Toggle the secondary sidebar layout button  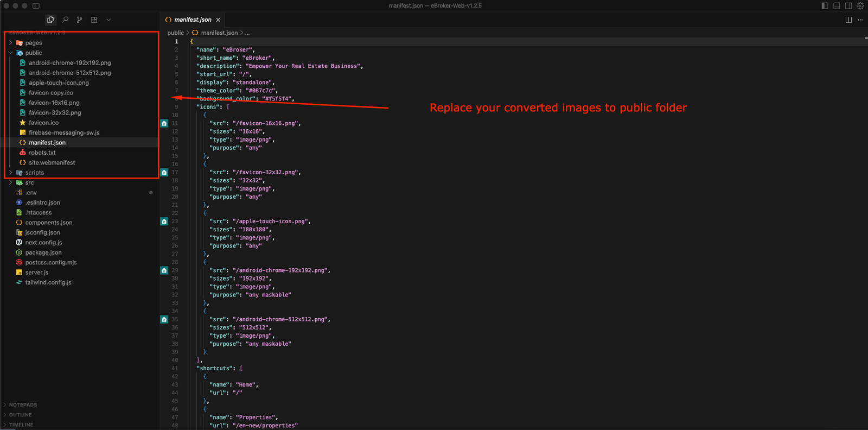pyautogui.click(x=848, y=6)
